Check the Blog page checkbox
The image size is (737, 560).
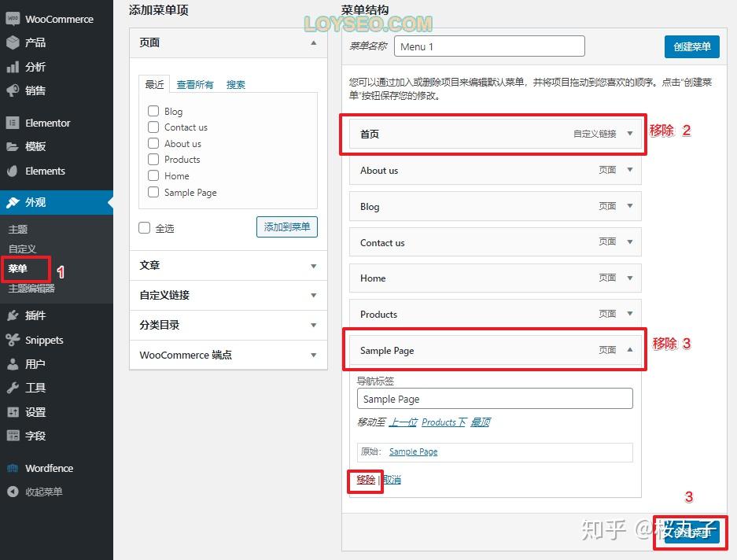pos(153,111)
